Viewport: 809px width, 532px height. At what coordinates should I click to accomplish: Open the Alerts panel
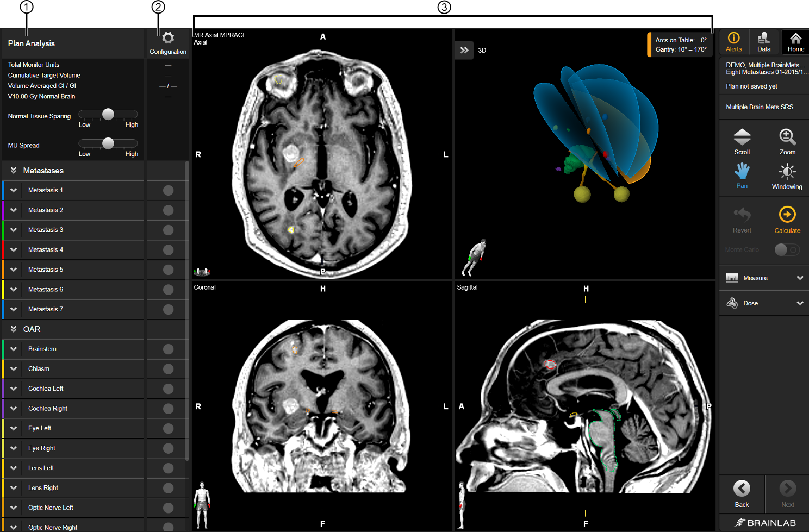733,42
